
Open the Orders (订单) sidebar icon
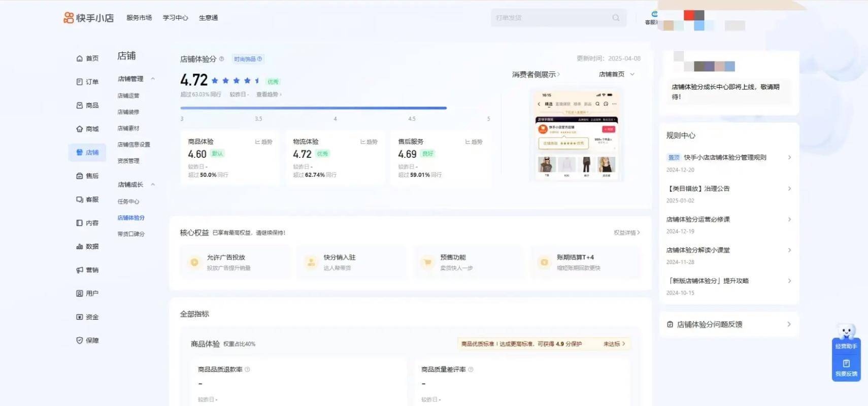79,82
